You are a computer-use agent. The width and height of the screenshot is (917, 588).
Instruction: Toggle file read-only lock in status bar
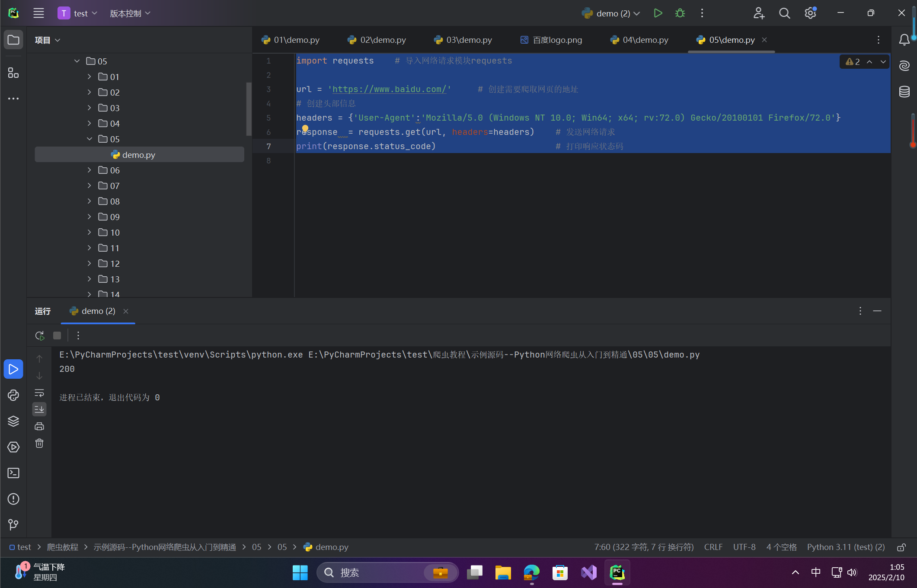point(901,547)
